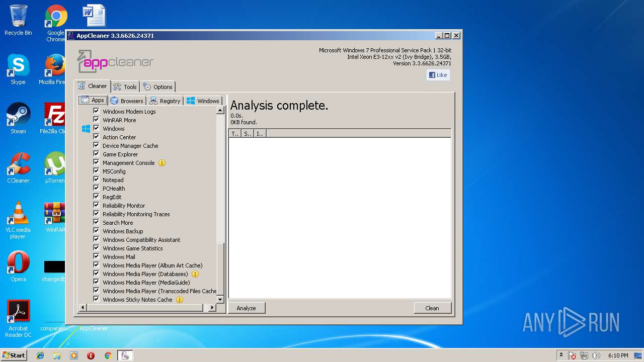This screenshot has height=362, width=644.
Task: Click the Windows logo icon in list
Action: (86, 129)
